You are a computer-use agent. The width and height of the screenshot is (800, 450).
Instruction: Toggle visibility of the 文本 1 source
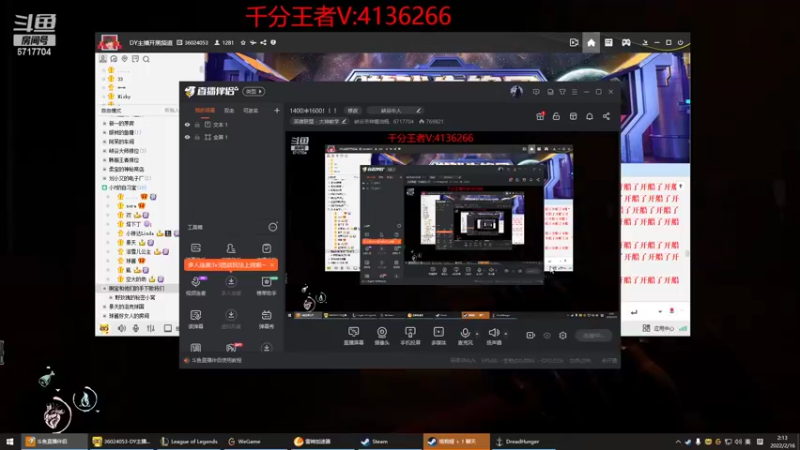[187, 124]
